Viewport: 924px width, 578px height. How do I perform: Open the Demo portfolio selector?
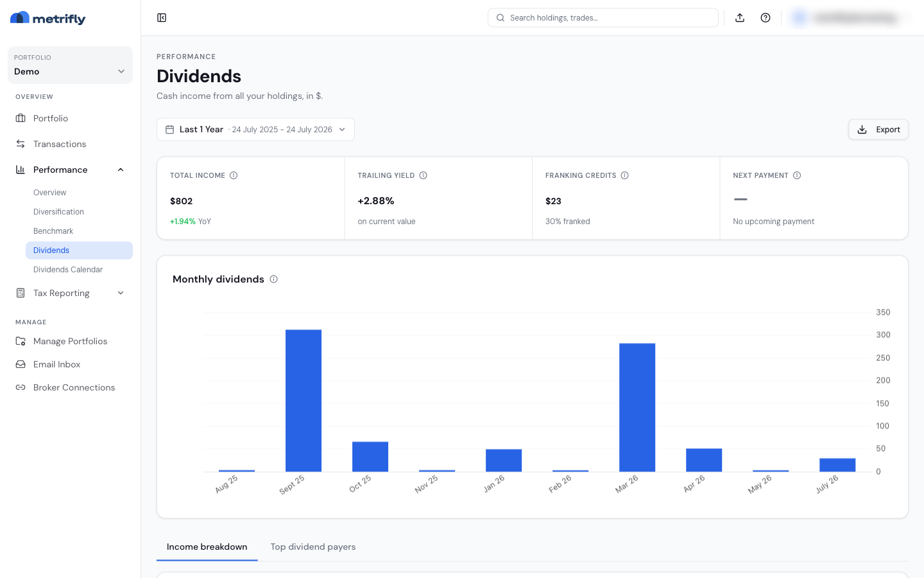(x=70, y=65)
